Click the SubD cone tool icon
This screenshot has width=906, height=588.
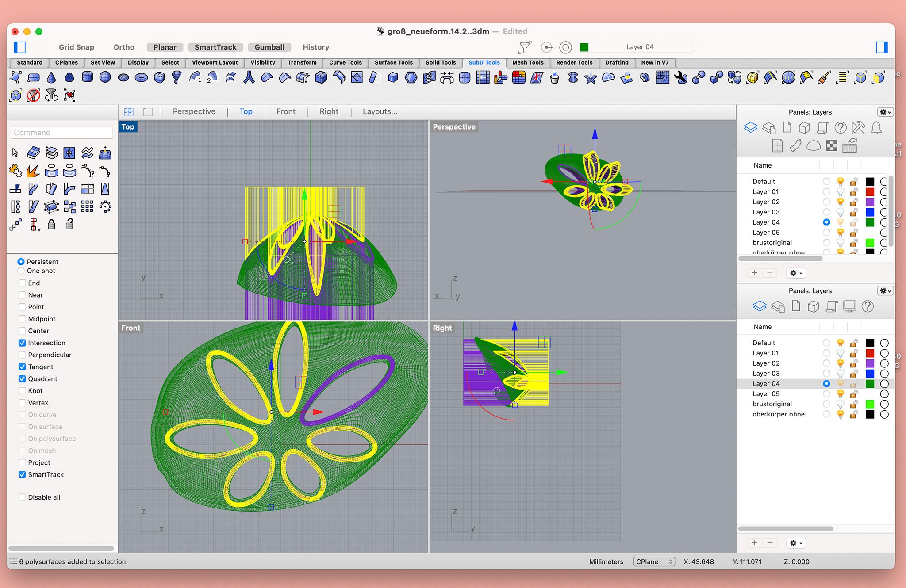coord(51,78)
